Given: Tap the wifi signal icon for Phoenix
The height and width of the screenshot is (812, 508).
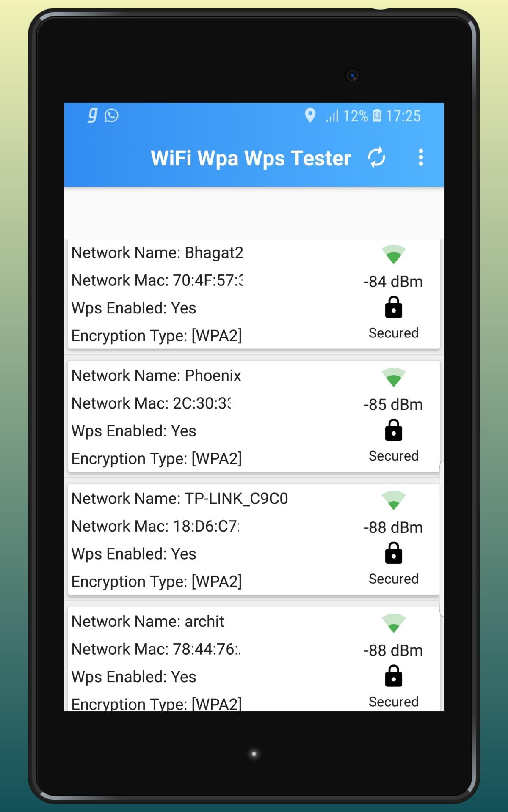Looking at the screenshot, I should [393, 377].
